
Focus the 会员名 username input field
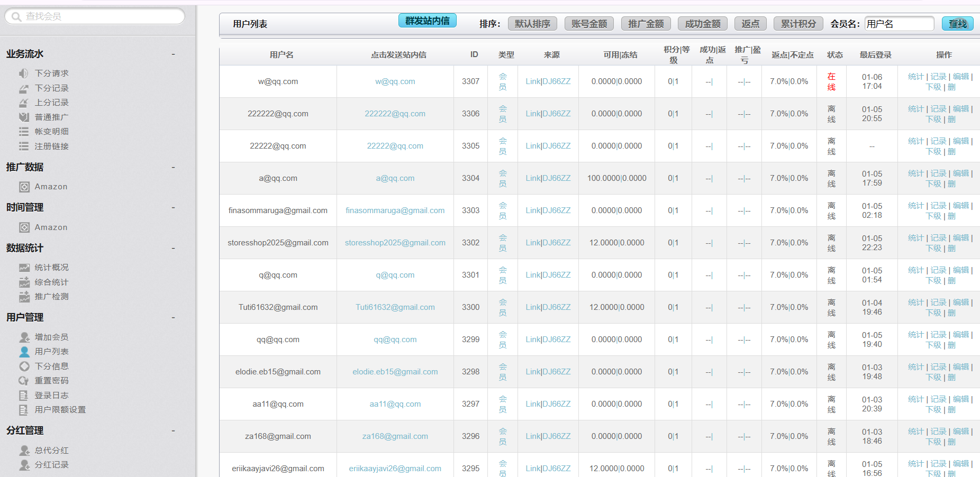pyautogui.click(x=899, y=24)
